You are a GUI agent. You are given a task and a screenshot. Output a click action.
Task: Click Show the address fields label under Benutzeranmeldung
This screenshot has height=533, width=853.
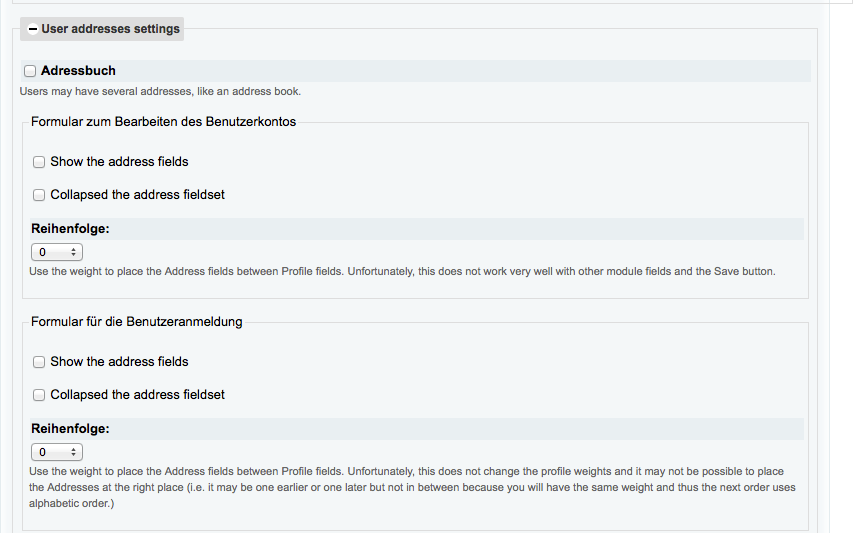[119, 361]
